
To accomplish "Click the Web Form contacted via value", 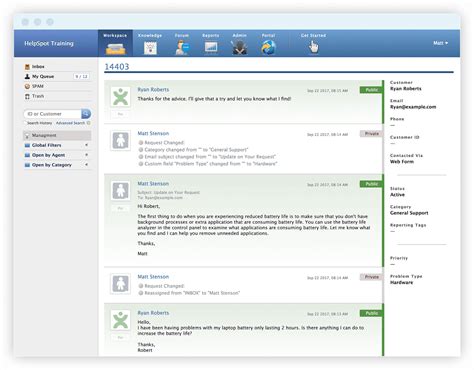I will pos(402,162).
